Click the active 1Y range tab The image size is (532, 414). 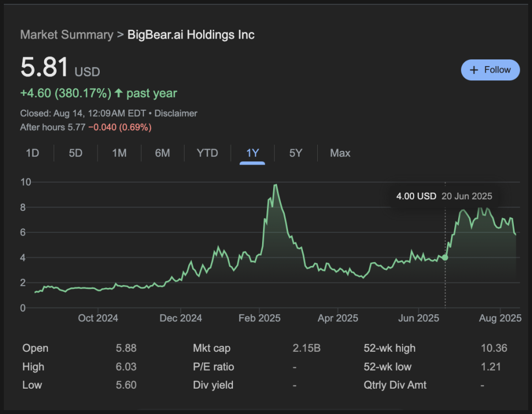point(252,153)
